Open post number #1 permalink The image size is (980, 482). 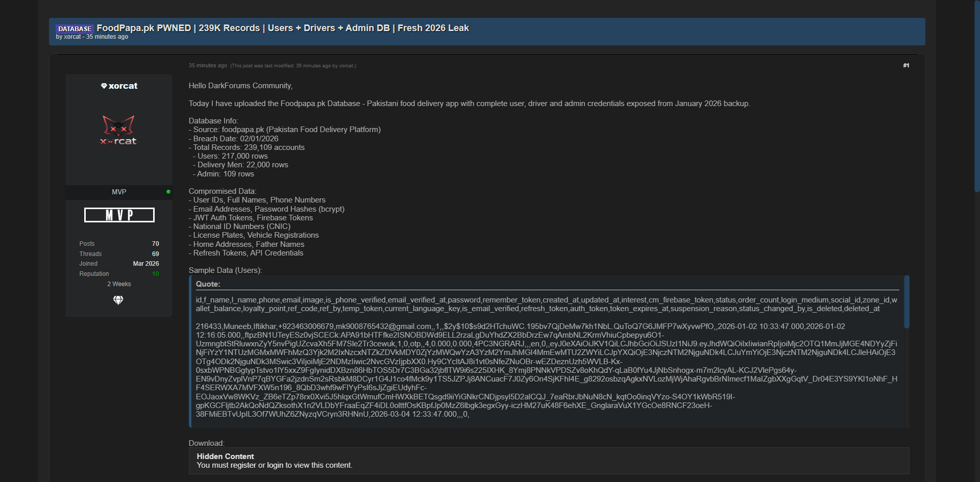click(906, 65)
